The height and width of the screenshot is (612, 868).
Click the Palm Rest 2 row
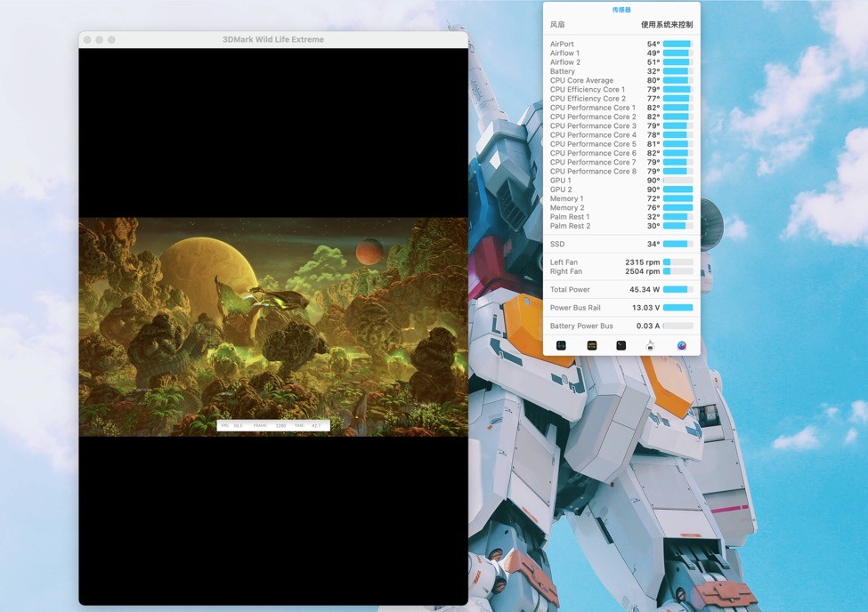coord(621,226)
